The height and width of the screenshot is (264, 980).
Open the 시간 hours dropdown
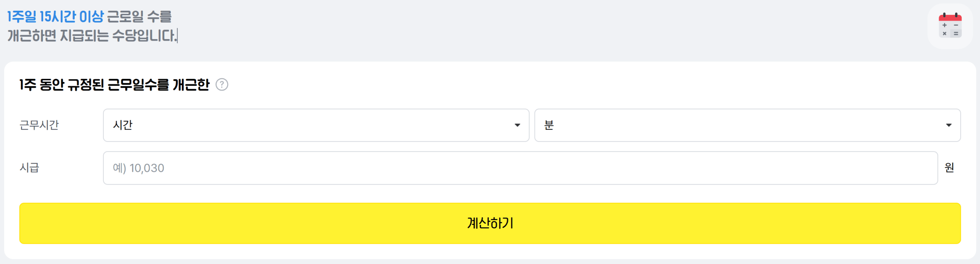coord(316,125)
